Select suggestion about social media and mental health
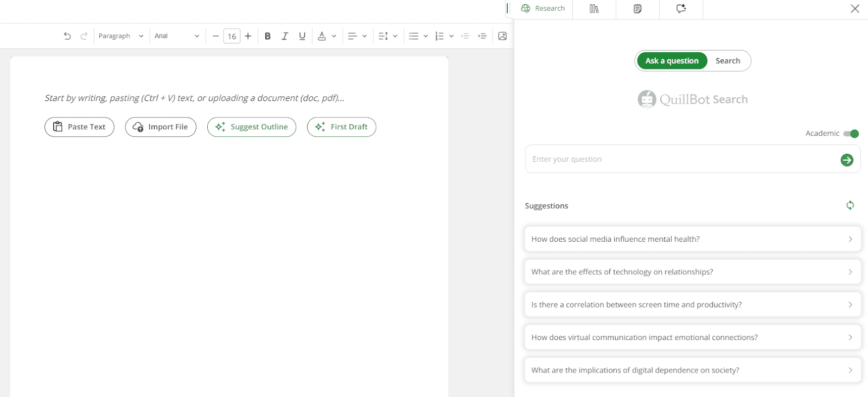This screenshot has height=397, width=868. [693, 239]
